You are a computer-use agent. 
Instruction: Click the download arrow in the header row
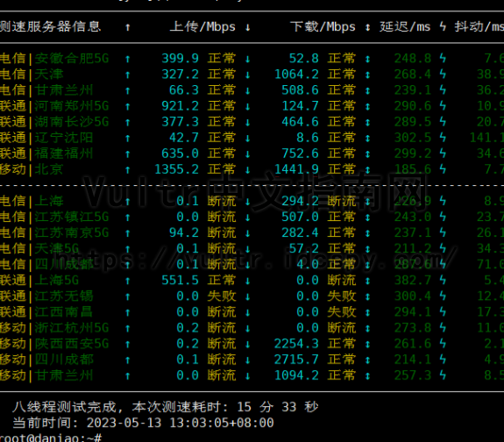tap(247, 27)
